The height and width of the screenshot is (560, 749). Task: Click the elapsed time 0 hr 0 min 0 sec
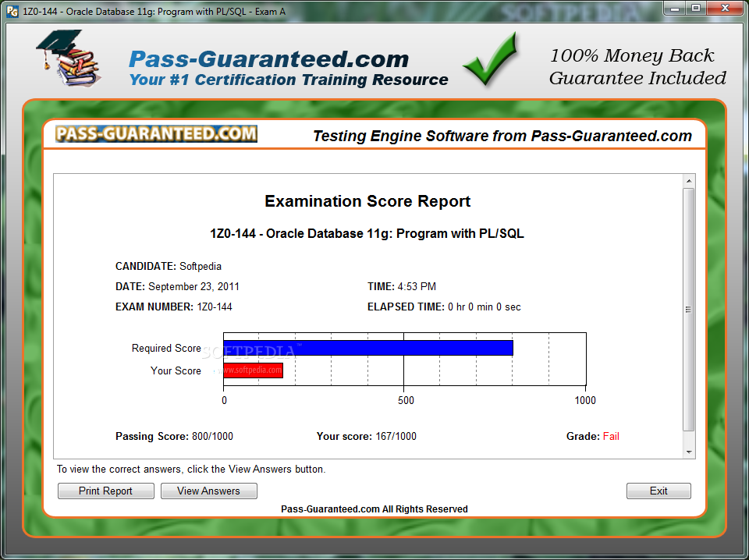(485, 307)
